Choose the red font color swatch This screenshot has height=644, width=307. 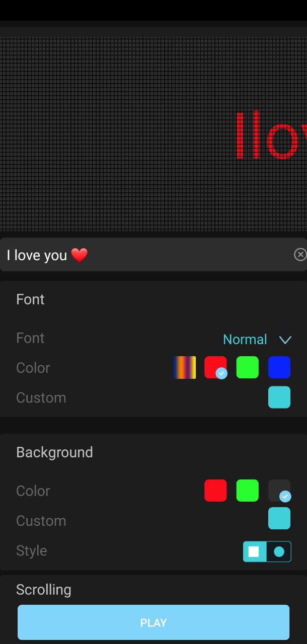coord(215,367)
